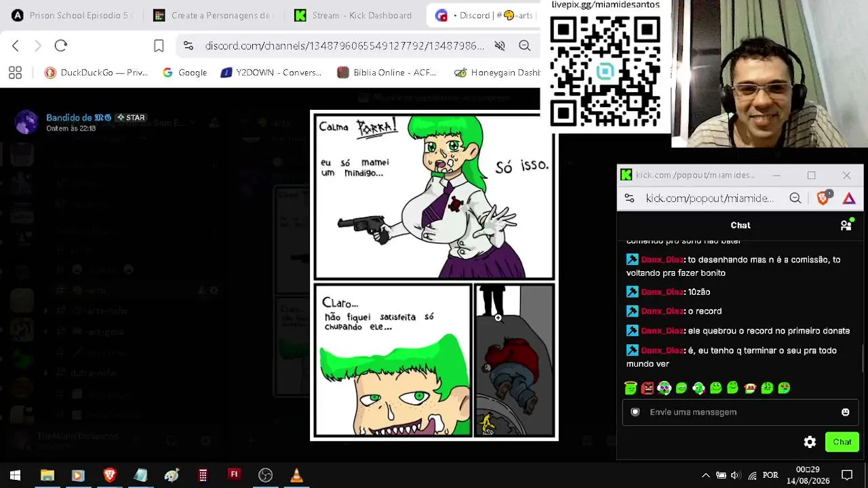The image size is (868, 488).
Task: Switch to the Prison School Episodio 5 tab
Action: (x=73, y=15)
